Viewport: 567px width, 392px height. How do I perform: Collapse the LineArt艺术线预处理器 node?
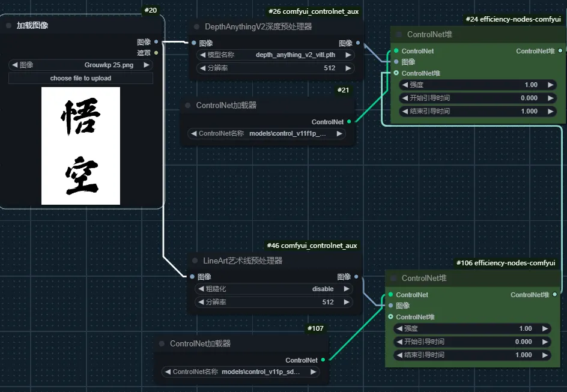pyautogui.click(x=195, y=261)
